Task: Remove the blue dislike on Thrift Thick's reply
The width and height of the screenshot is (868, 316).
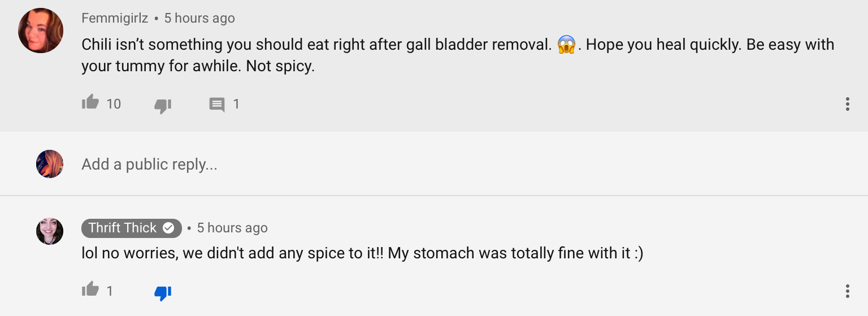Action: [163, 292]
